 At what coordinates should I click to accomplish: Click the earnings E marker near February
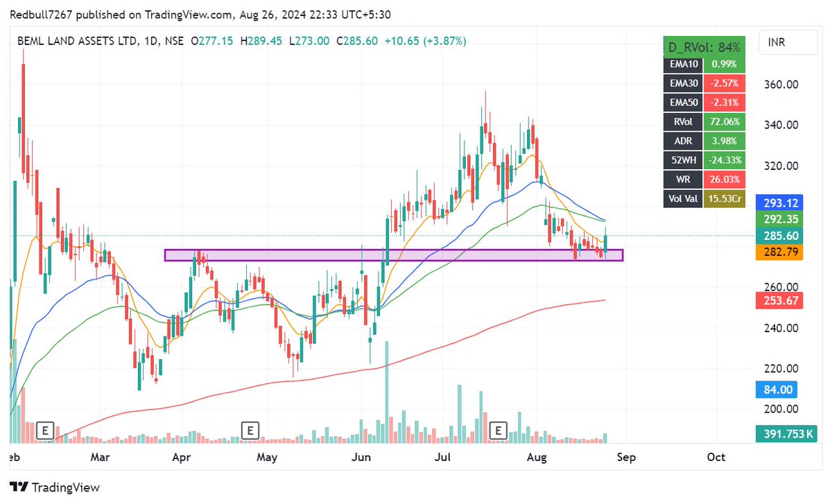tap(45, 431)
